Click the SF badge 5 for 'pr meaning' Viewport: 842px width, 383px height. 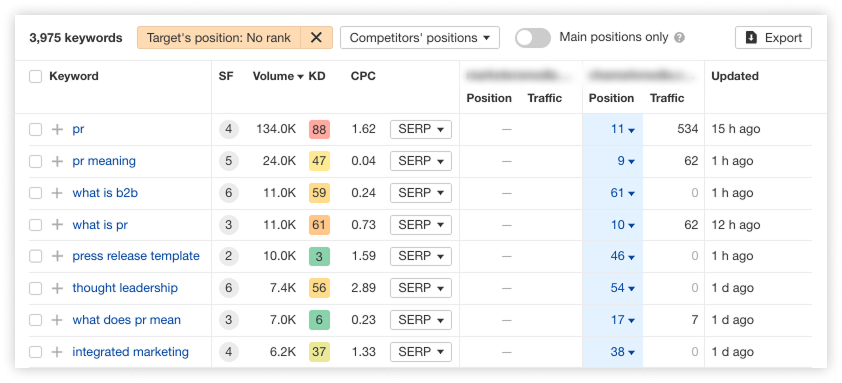[x=229, y=161]
